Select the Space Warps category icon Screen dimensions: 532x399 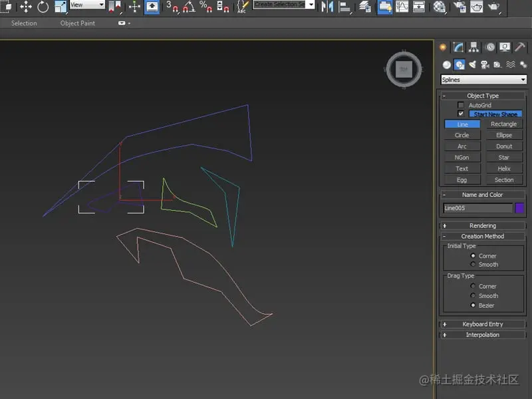(x=510, y=65)
